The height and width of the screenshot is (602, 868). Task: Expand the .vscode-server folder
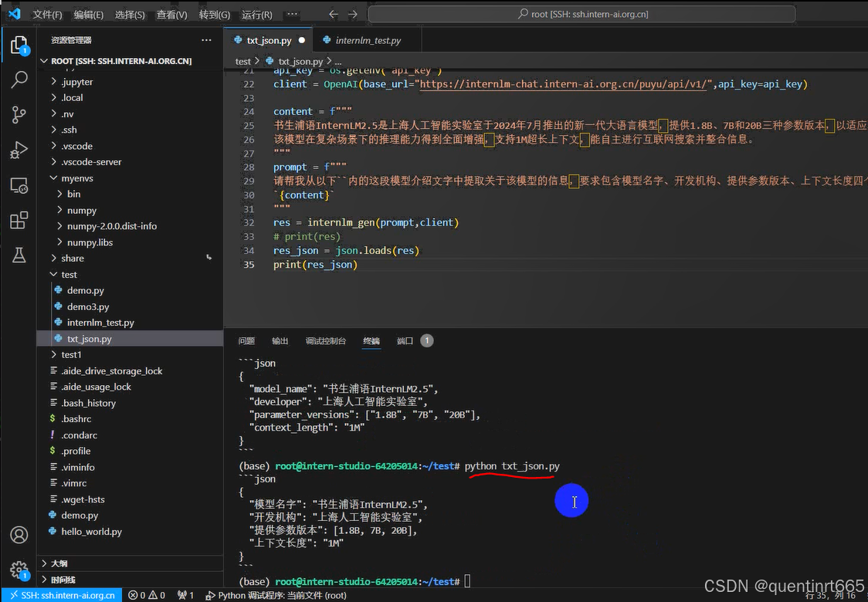pos(91,161)
